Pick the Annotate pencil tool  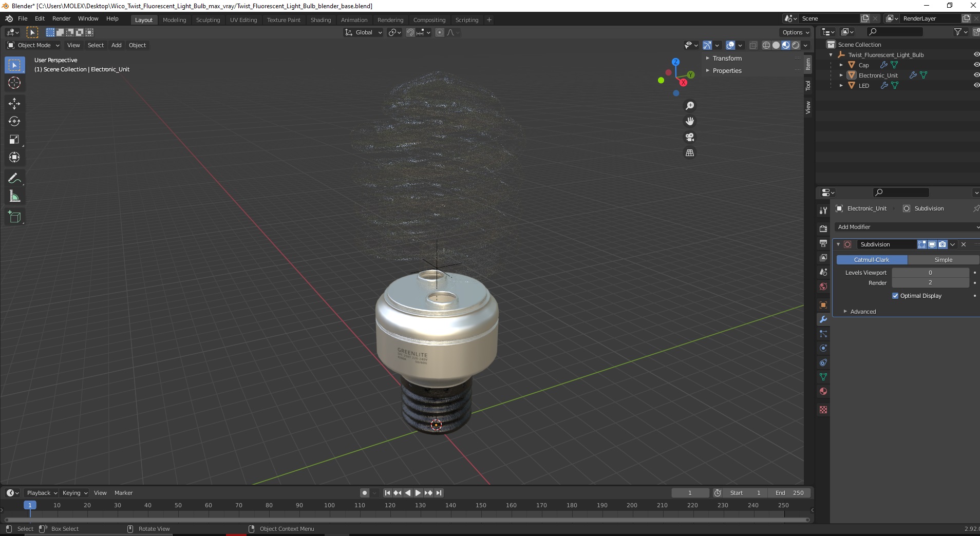(x=14, y=178)
